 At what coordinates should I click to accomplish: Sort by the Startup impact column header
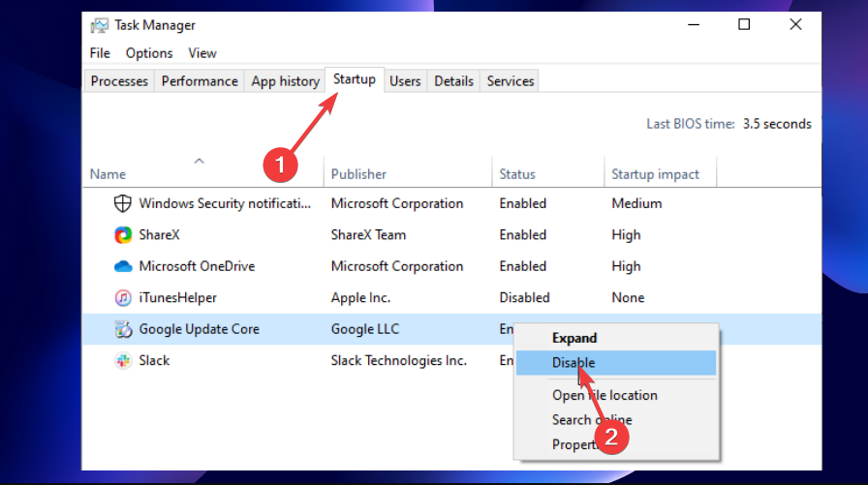click(656, 174)
